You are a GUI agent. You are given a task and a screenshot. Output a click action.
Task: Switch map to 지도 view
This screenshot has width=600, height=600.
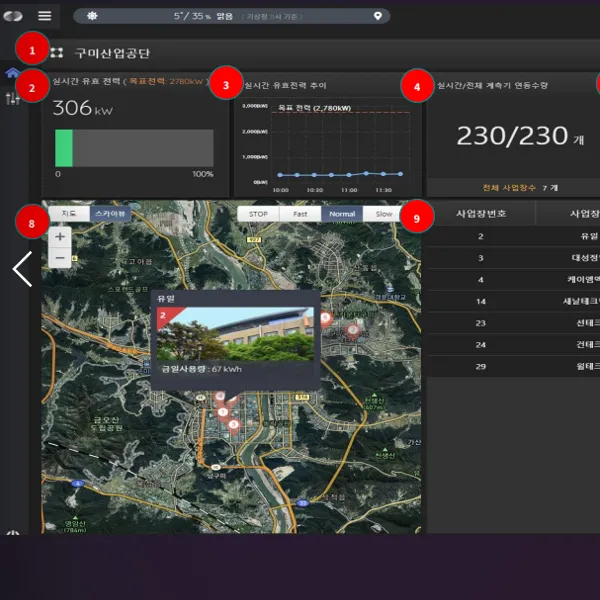pos(69,213)
